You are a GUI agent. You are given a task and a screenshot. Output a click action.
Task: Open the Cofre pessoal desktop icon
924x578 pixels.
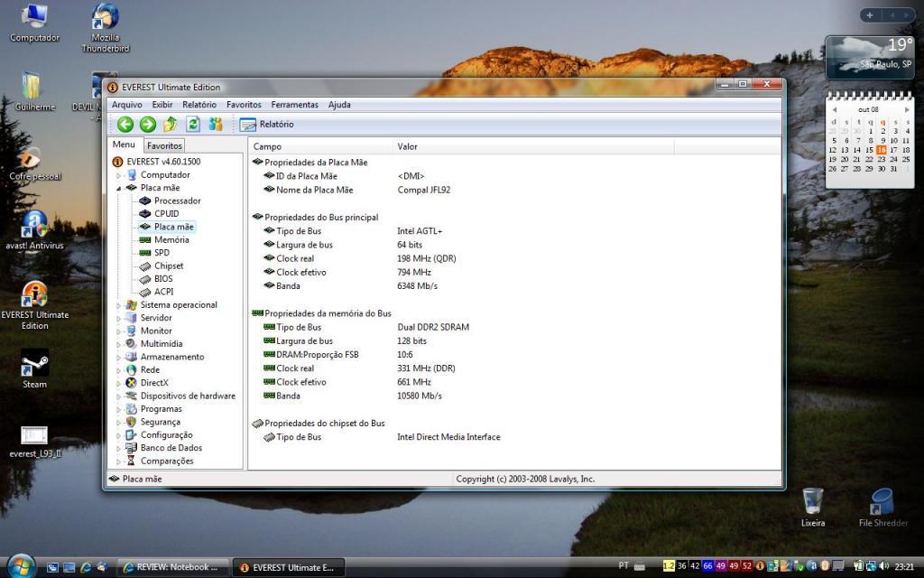(x=35, y=163)
